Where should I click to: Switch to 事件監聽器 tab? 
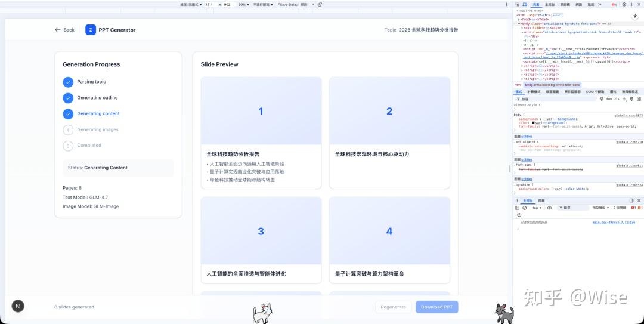pyautogui.click(x=572, y=92)
